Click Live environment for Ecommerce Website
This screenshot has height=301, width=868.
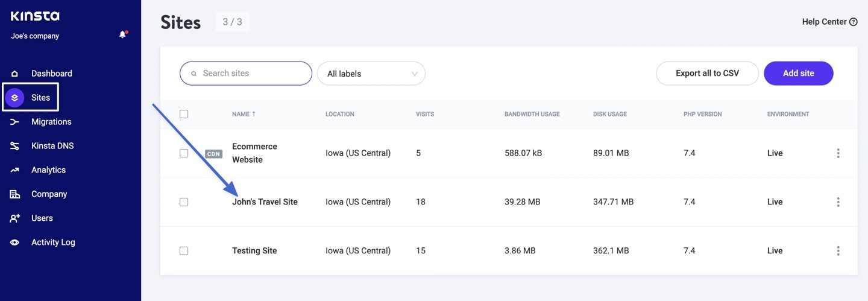point(775,153)
